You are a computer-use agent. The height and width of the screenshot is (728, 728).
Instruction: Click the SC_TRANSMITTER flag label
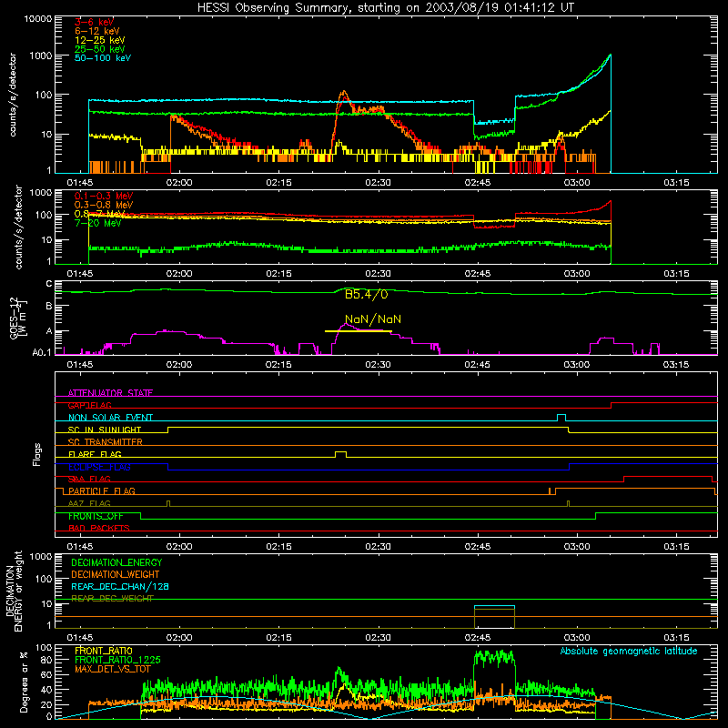(x=105, y=442)
